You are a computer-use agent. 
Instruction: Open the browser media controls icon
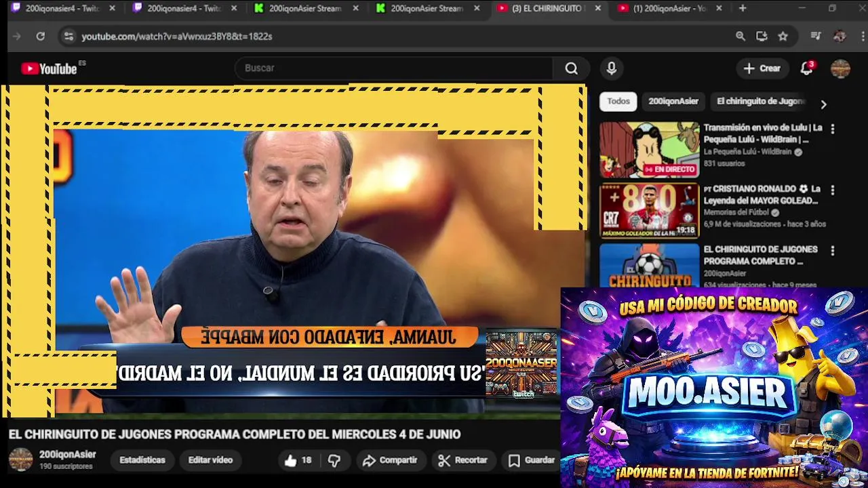point(816,37)
